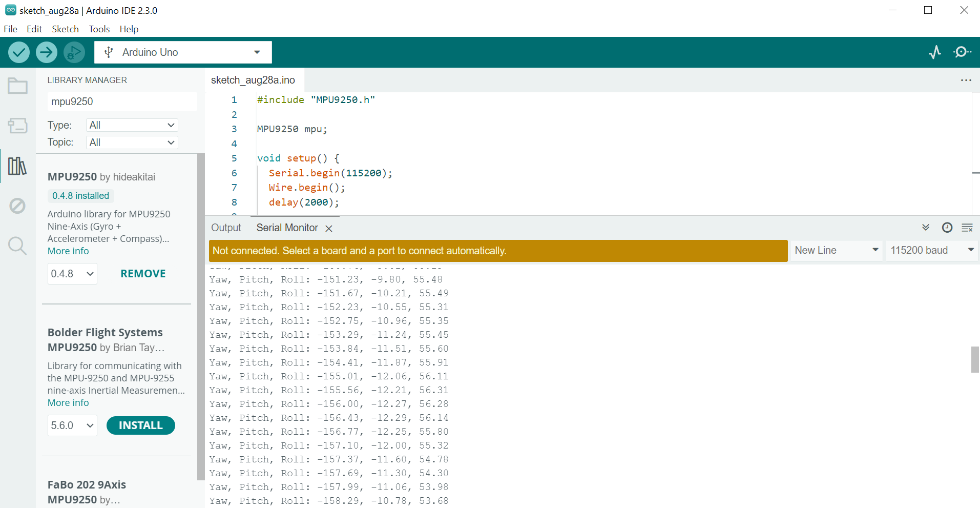Open the Arduino Uno board selector dropdown
The width and height of the screenshot is (980, 508).
(183, 52)
